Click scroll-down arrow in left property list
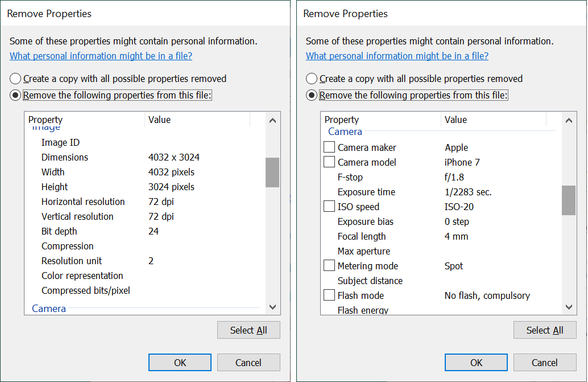Screen dimensions: 588x382 click(272, 307)
